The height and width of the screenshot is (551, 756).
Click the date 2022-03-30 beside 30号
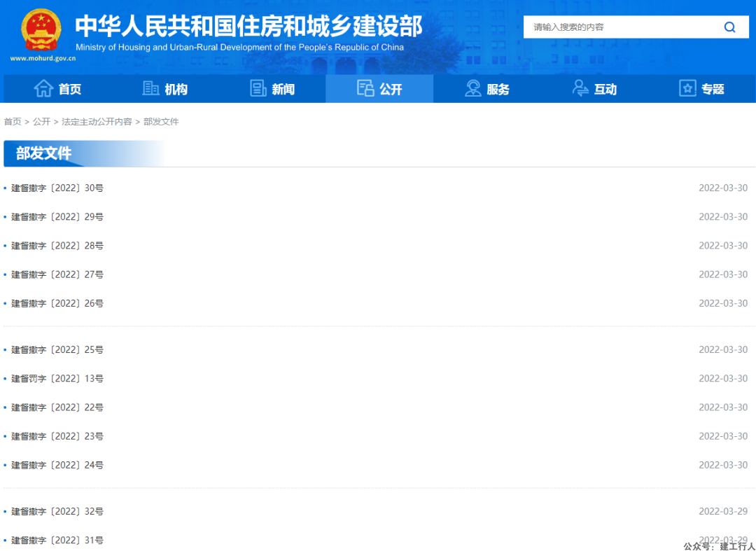pos(723,188)
